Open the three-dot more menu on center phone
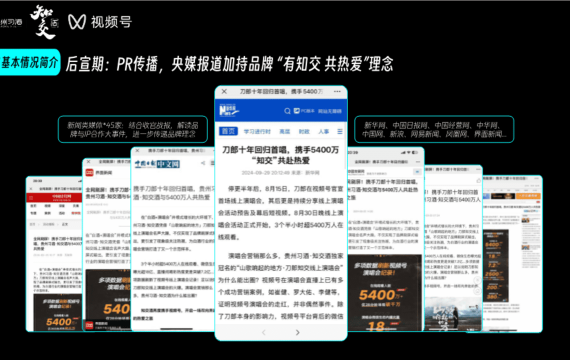 337,92
